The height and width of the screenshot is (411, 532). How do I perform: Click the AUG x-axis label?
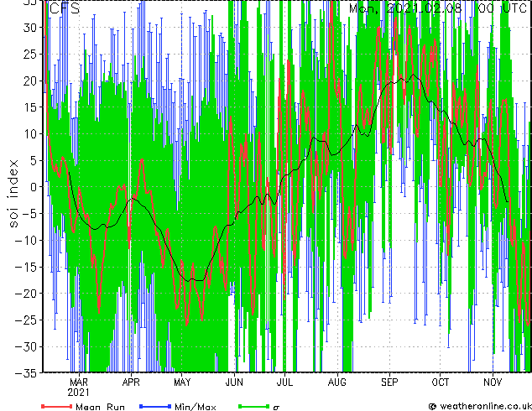point(337,382)
